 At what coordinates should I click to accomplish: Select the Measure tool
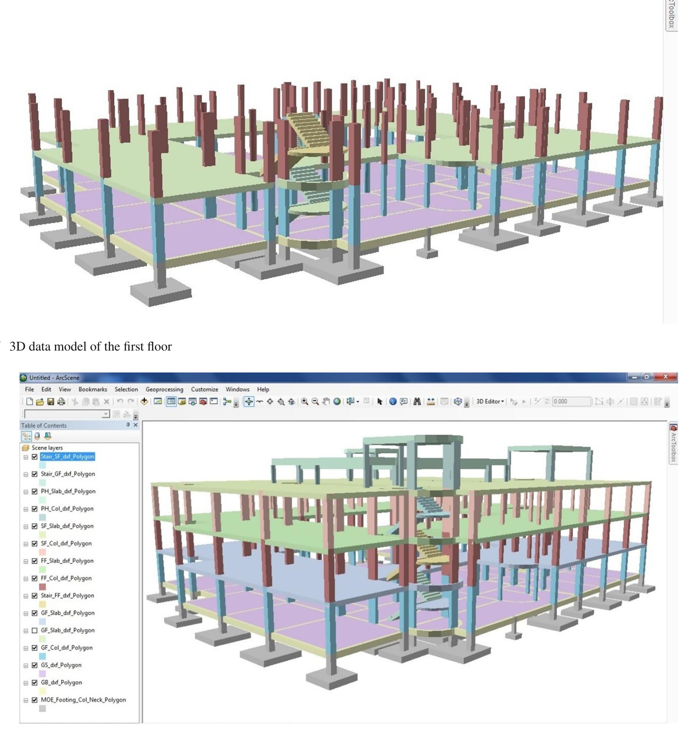coord(431,402)
